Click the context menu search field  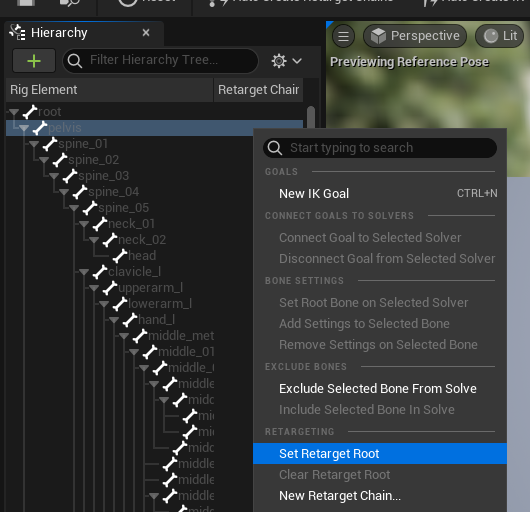pyautogui.click(x=380, y=148)
